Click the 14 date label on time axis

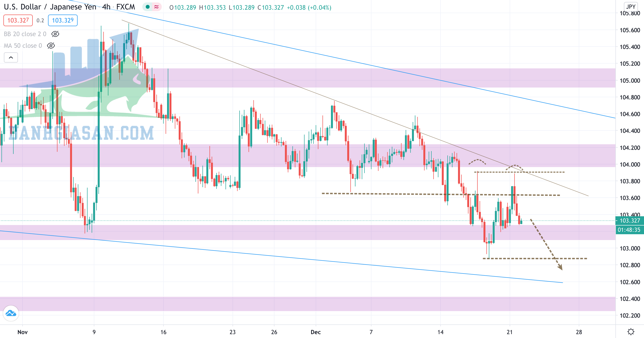click(x=441, y=332)
